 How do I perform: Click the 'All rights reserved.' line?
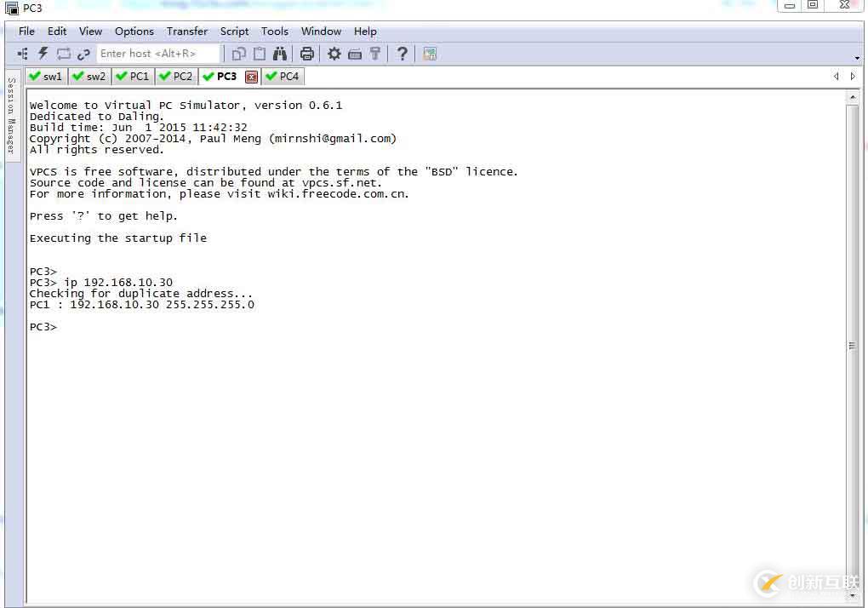tap(97, 150)
